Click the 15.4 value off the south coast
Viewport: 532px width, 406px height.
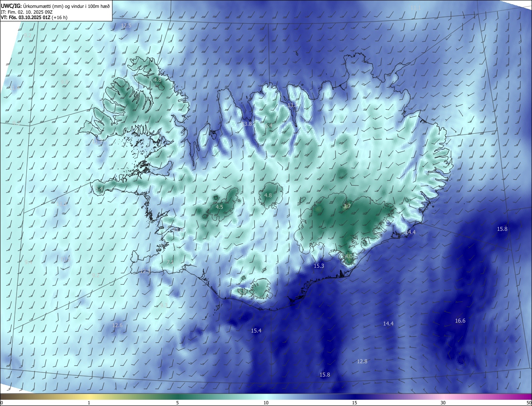click(256, 330)
